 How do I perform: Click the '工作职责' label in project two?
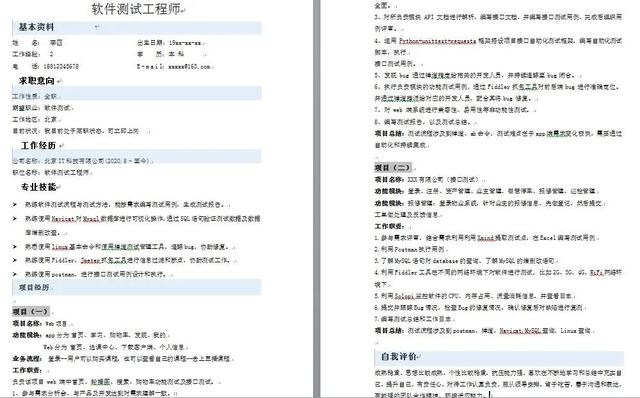click(x=390, y=226)
